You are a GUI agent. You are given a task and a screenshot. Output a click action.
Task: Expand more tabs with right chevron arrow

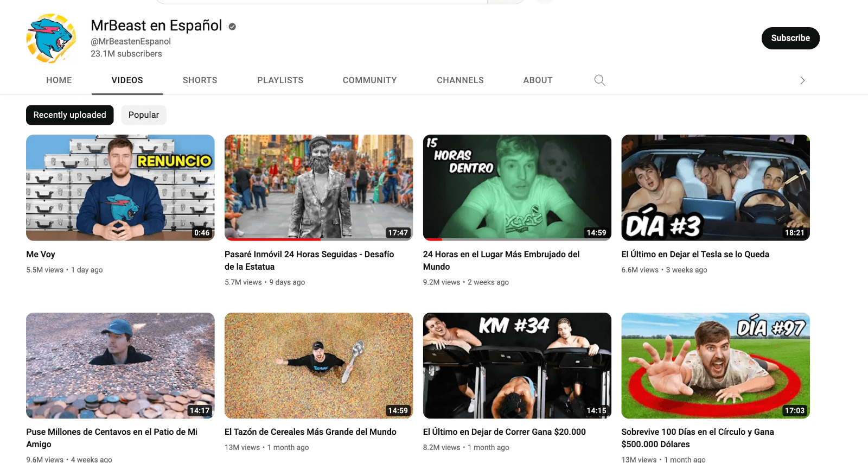coord(802,81)
